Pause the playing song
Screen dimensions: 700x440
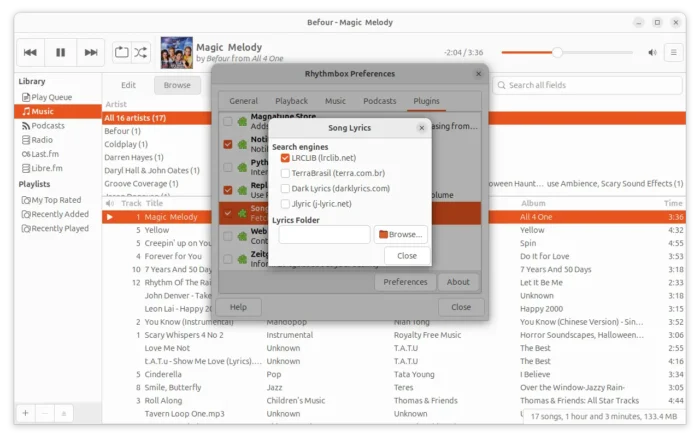[x=61, y=53]
